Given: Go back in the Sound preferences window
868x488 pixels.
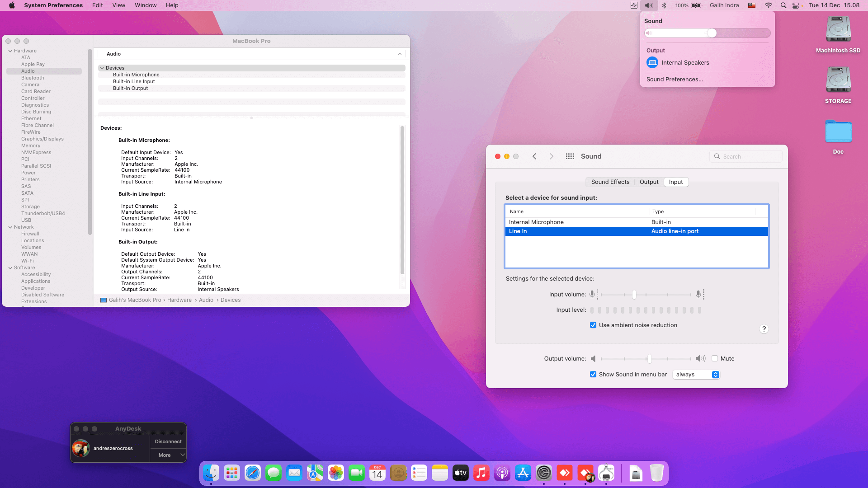Looking at the screenshot, I should click(534, 156).
